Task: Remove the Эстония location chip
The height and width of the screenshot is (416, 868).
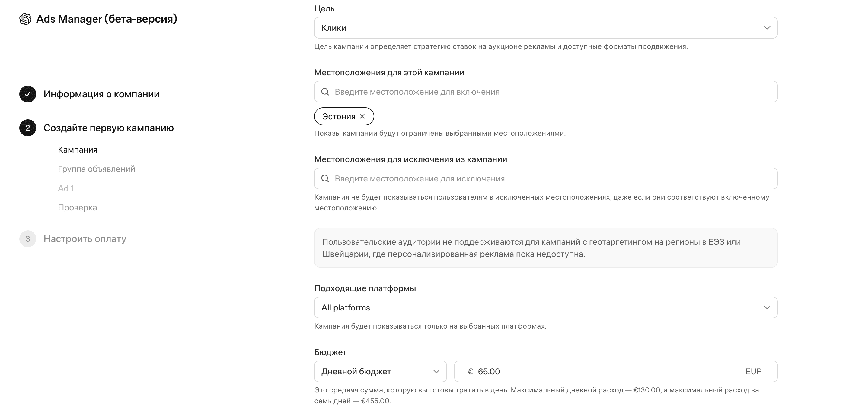Action: click(x=362, y=116)
